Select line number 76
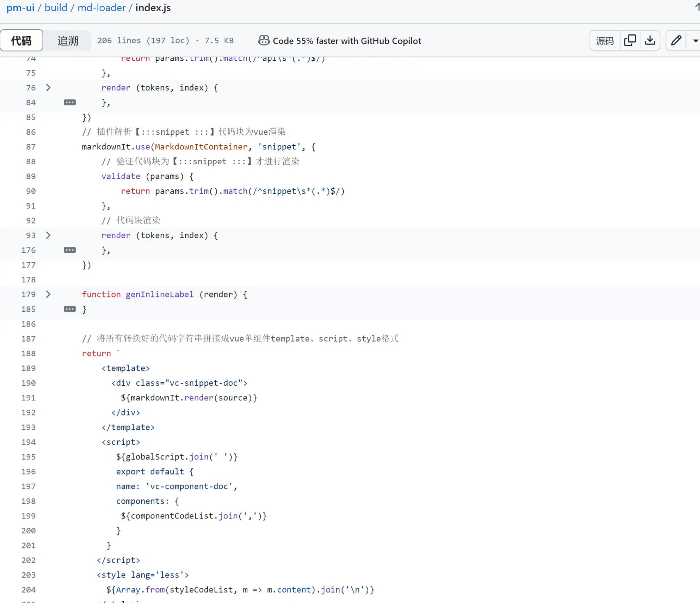This screenshot has height=603, width=700. tap(31, 88)
